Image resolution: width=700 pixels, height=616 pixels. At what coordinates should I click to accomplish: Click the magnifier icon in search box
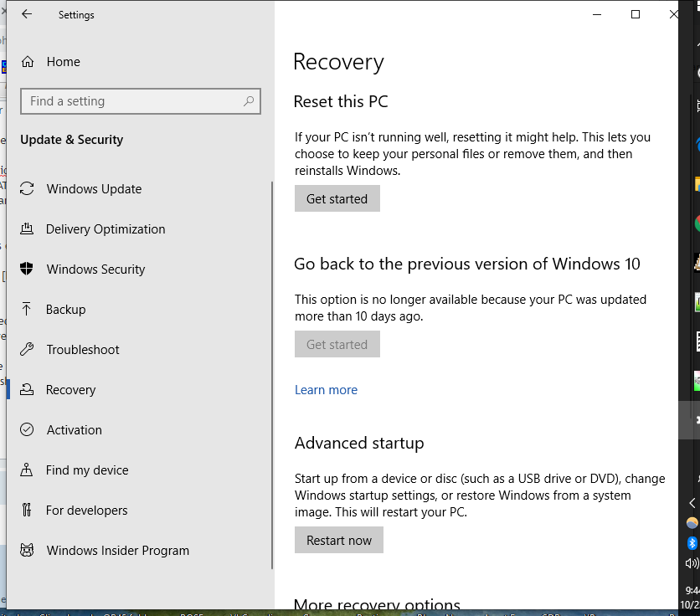[x=249, y=101]
